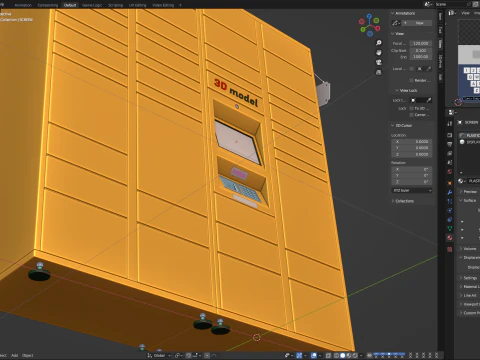Viewport: 480px width, 360px height.
Task: Open the World properties tab icon
Action: point(450,171)
